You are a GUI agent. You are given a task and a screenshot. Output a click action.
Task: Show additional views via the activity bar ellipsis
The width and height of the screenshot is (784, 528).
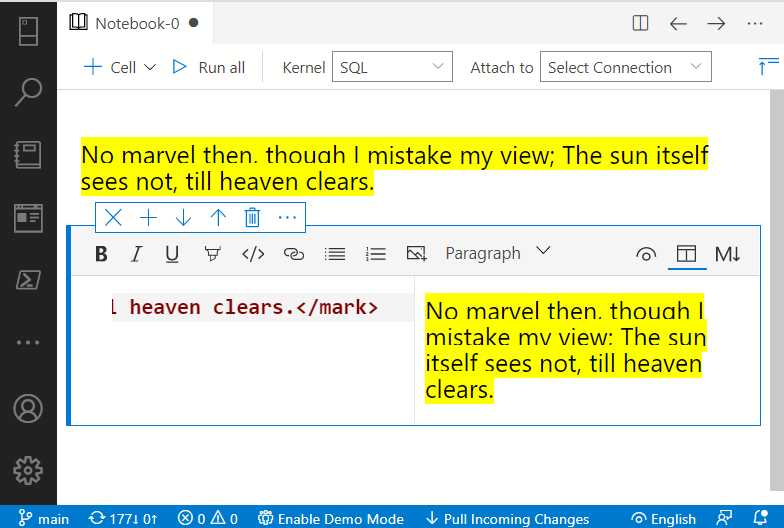(28, 342)
